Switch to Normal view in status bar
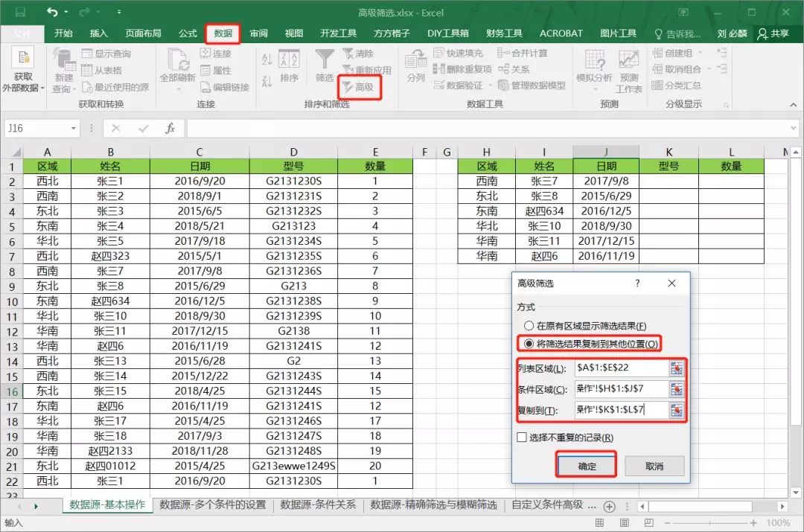 click(599, 523)
